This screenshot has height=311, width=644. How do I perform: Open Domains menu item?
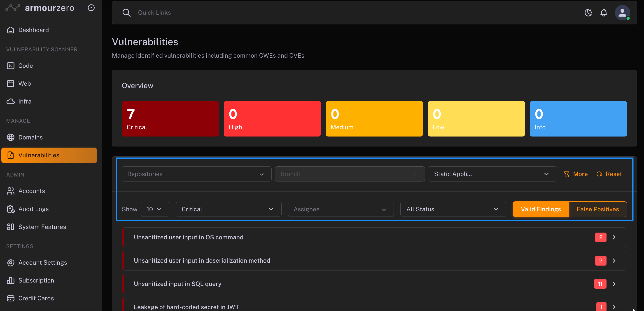pyautogui.click(x=30, y=137)
